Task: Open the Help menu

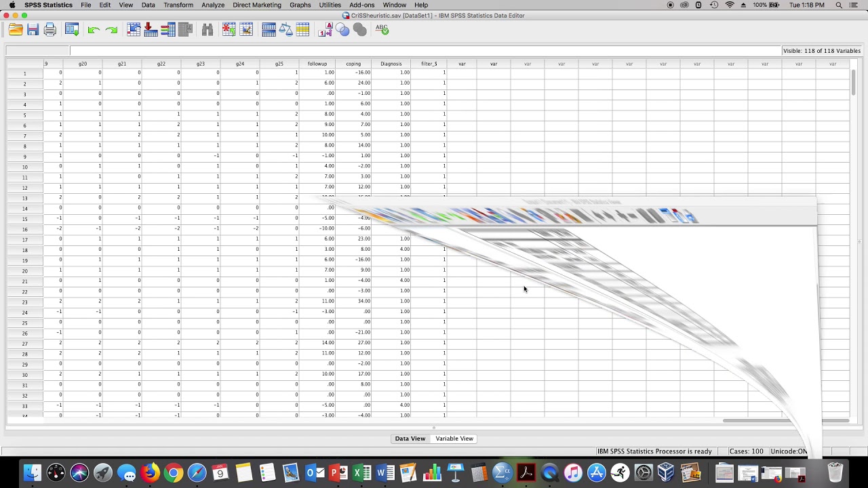Action: click(421, 5)
